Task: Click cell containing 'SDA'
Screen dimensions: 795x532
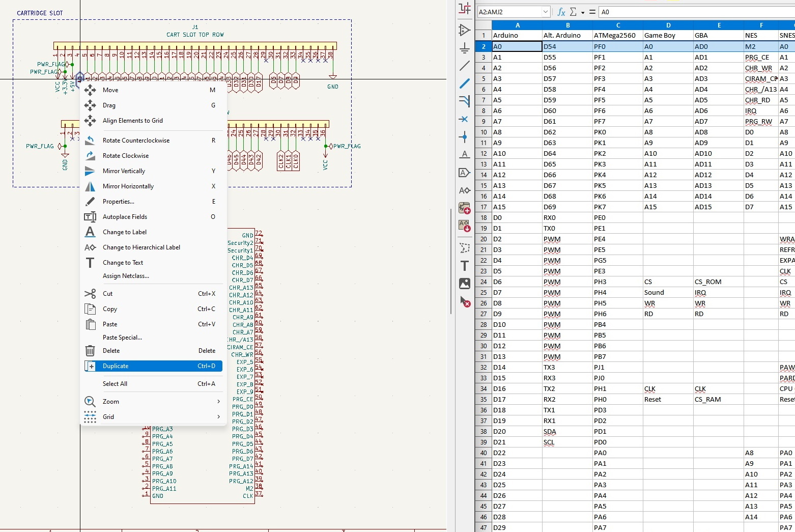Action: (x=567, y=431)
